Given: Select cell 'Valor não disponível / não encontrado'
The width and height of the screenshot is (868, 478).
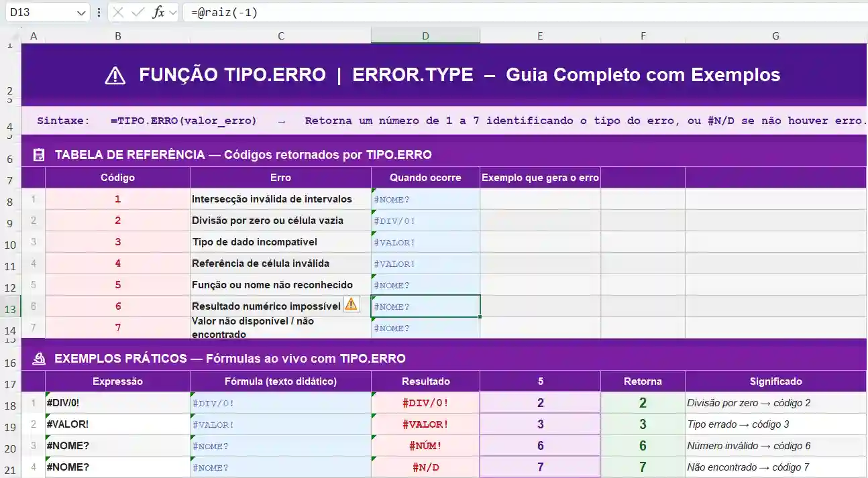Looking at the screenshot, I should click(280, 328).
